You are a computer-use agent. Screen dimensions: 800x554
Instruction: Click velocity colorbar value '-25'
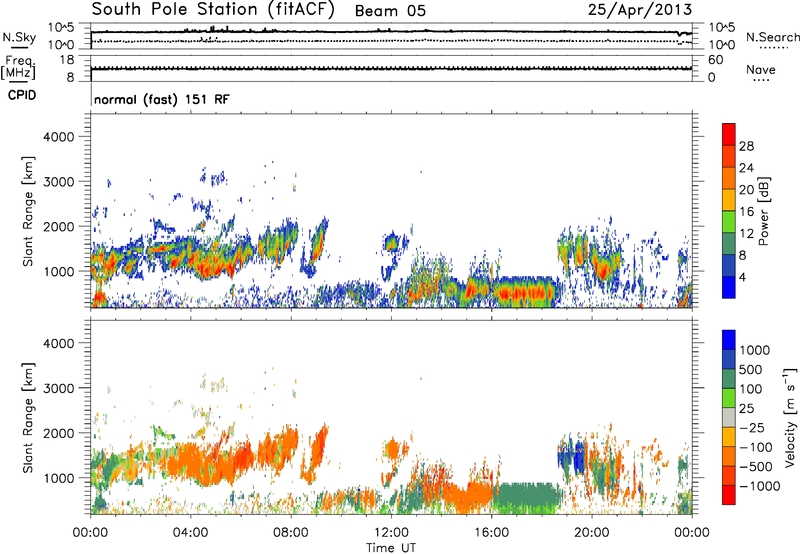pyautogui.click(x=752, y=428)
